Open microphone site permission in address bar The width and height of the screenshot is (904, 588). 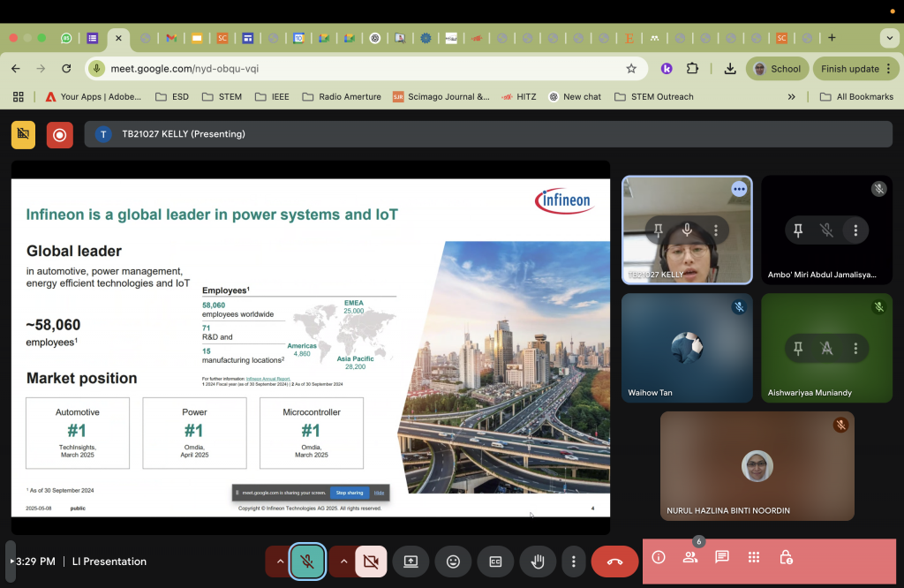point(96,69)
